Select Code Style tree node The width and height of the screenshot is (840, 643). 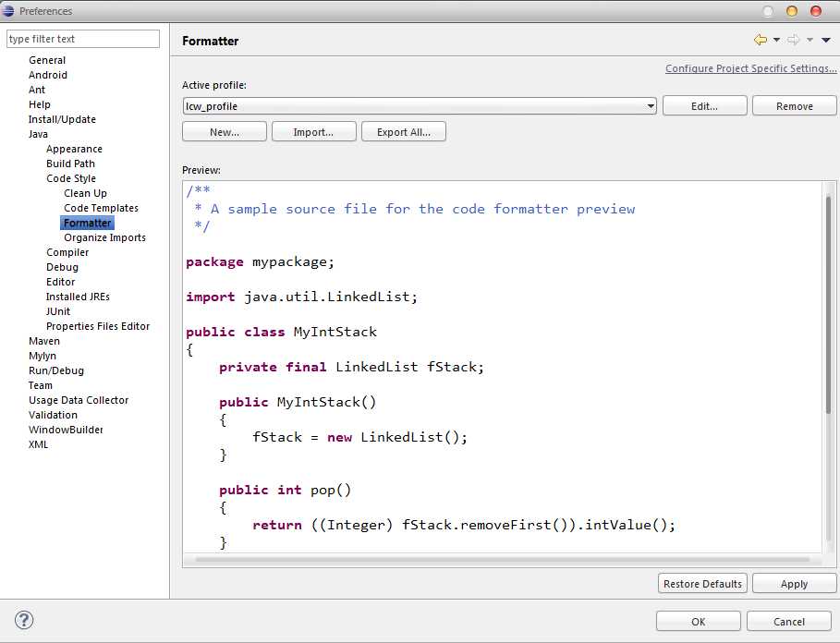click(71, 178)
